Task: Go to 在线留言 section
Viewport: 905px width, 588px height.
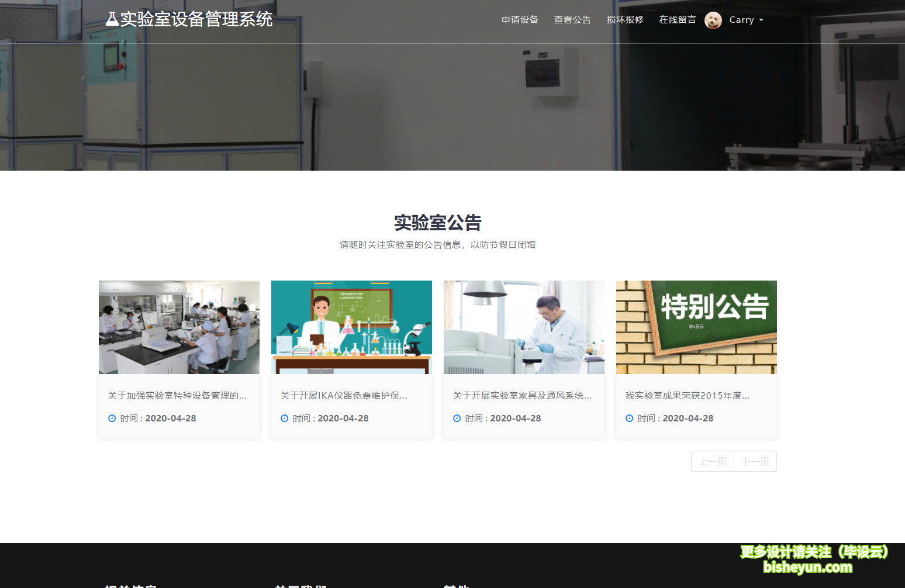Action: click(677, 19)
